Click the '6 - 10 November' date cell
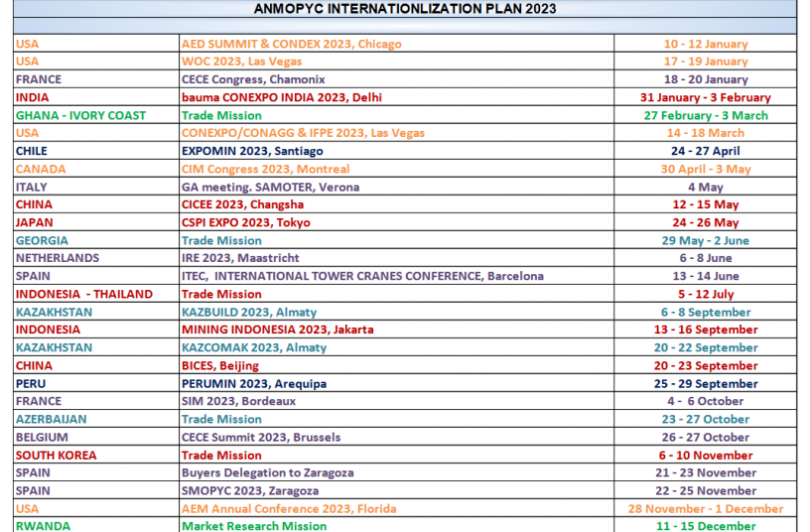Screen dimensions: 810x532 [706, 456]
